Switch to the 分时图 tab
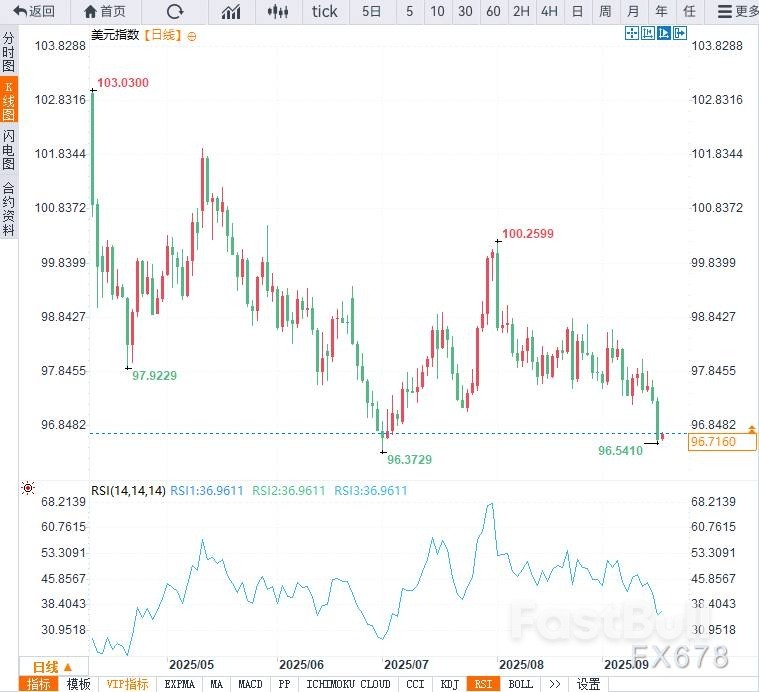The image size is (759, 692). pyautogui.click(x=9, y=52)
